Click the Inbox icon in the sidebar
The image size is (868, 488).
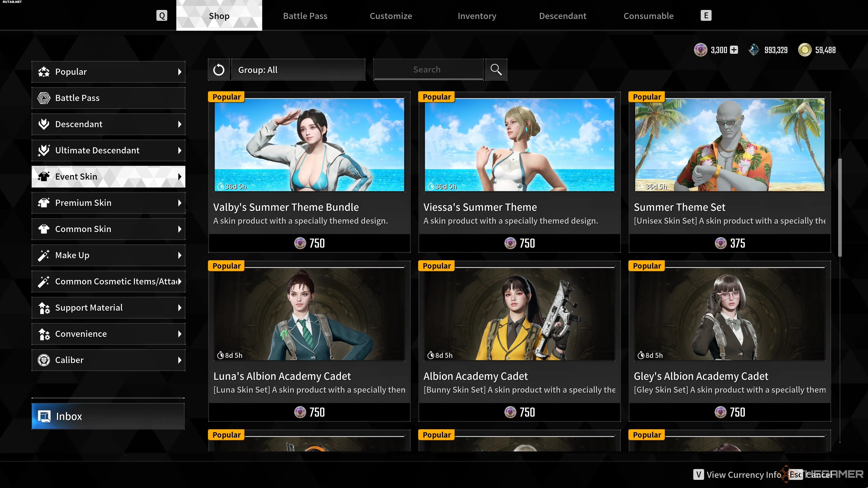[x=44, y=416]
